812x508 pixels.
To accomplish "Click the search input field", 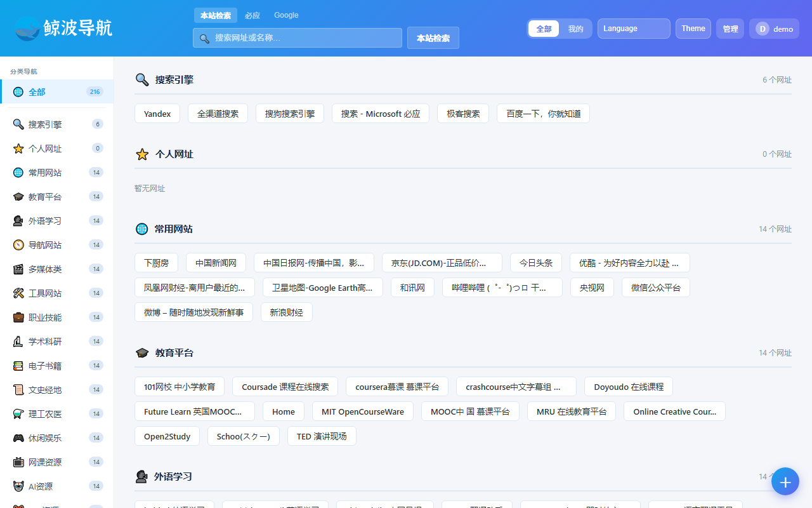I will click(298, 38).
